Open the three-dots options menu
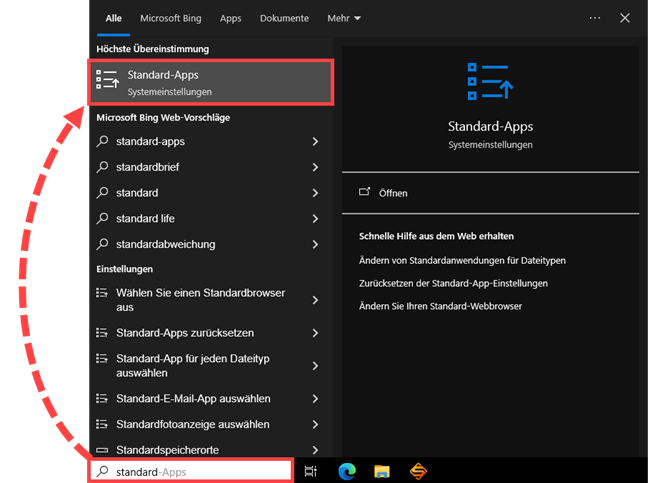The width and height of the screenshot is (650, 483). pyautogui.click(x=595, y=18)
